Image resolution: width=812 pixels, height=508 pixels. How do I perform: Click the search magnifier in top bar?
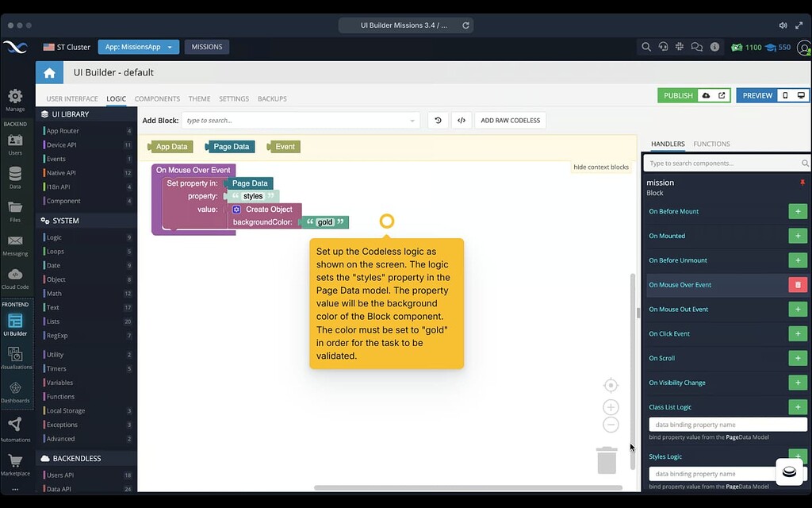point(646,47)
